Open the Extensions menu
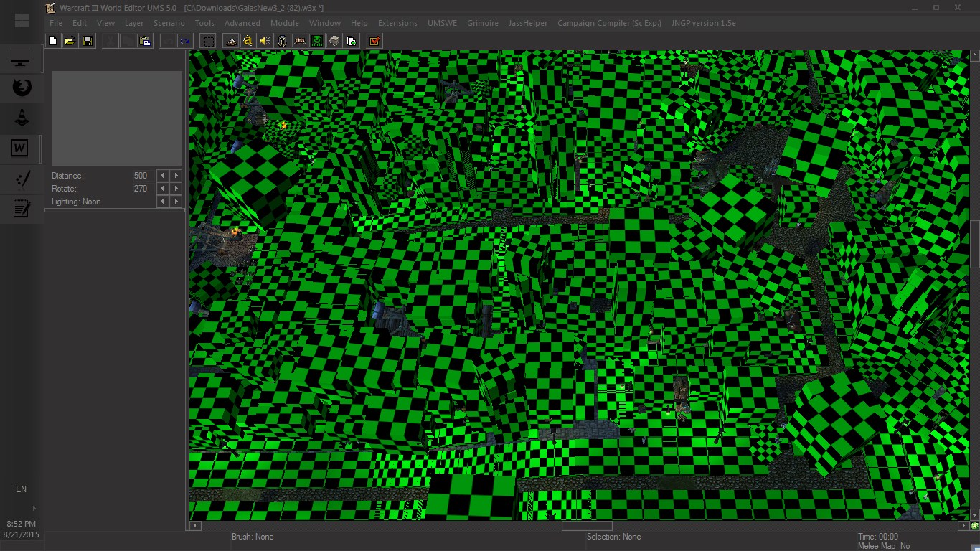The image size is (980, 551). point(397,23)
